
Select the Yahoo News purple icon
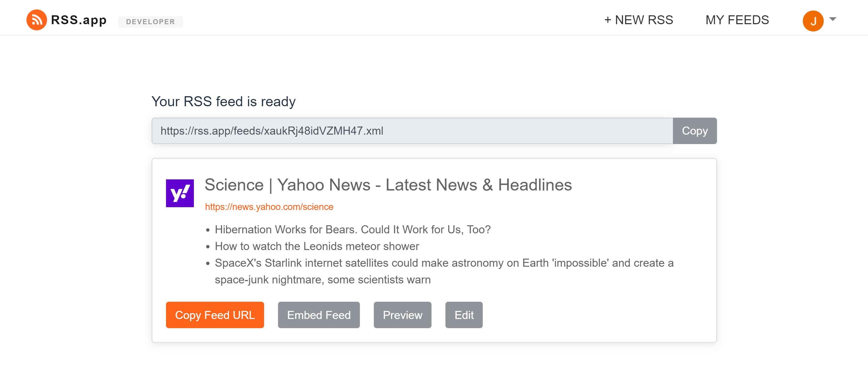(x=180, y=192)
